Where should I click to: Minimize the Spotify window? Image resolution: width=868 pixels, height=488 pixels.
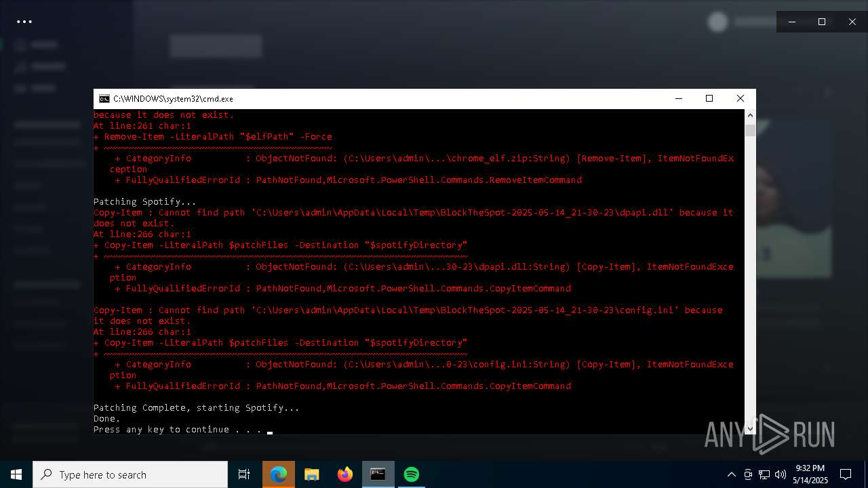tap(791, 22)
